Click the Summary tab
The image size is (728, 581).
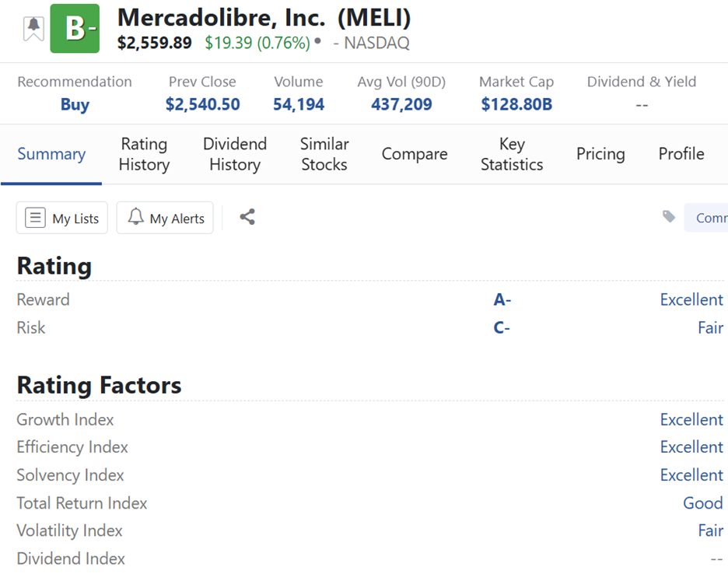[51, 154]
